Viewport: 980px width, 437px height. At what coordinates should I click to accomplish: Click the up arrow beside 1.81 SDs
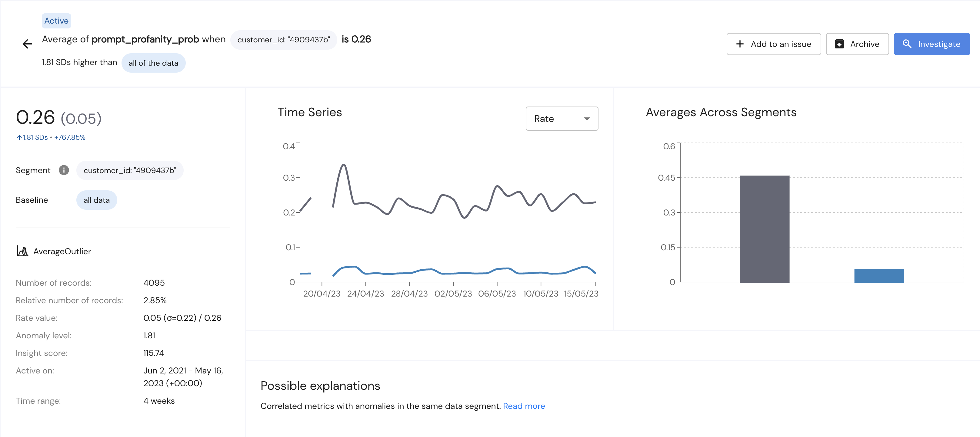(x=19, y=138)
